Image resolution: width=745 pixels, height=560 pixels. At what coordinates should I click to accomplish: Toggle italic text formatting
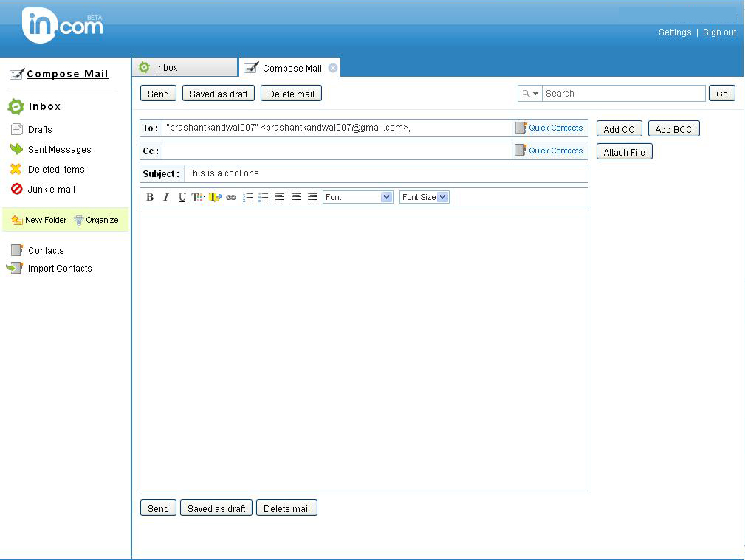click(166, 198)
